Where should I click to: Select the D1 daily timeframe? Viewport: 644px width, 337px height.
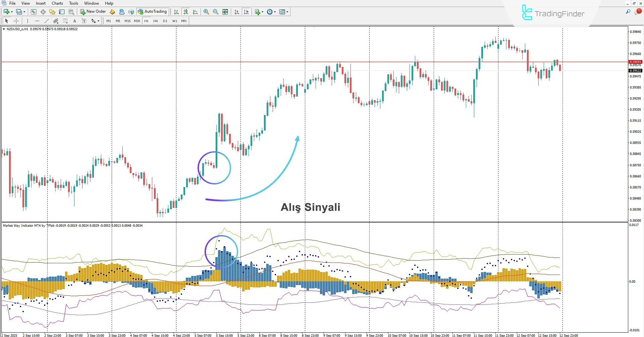pos(165,20)
